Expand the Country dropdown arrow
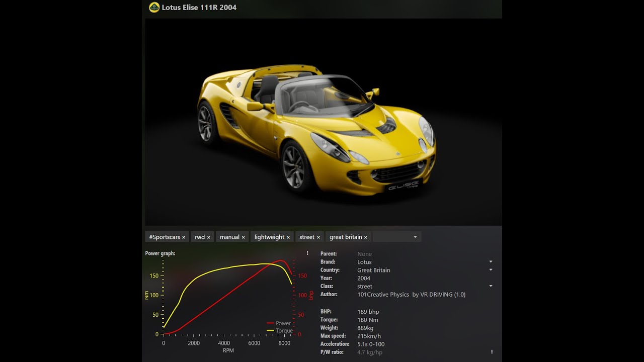 pos(491,270)
